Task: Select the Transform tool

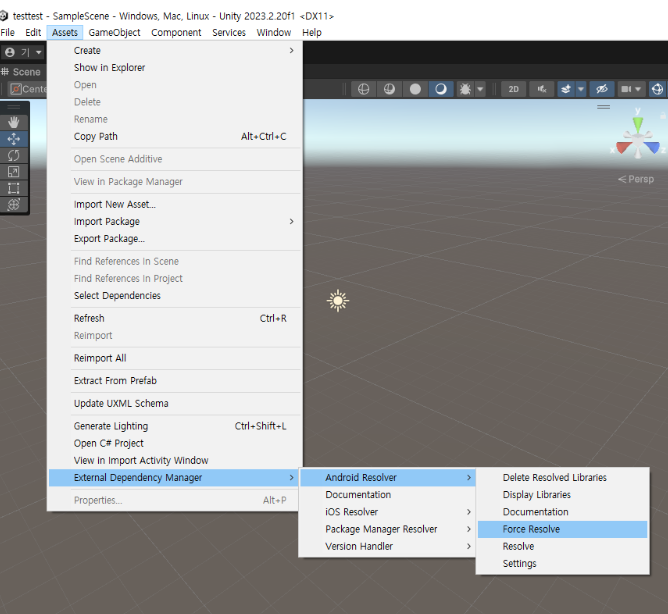Action: tap(14, 205)
